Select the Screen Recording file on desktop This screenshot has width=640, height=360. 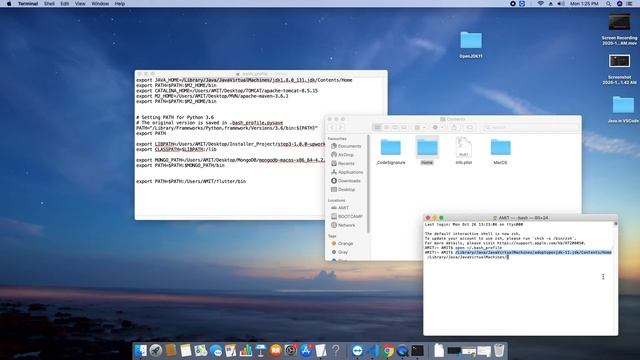(619, 29)
